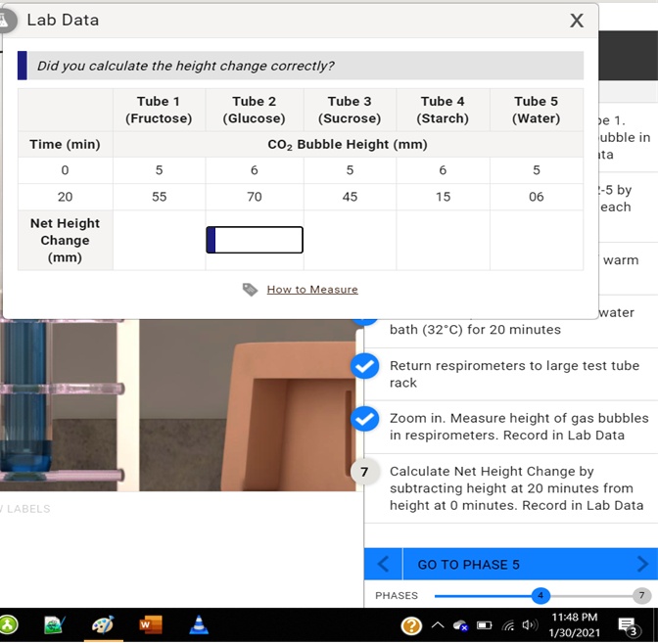Image resolution: width=658 pixels, height=644 pixels.
Task: Open the Windows notification center
Action: point(630,625)
